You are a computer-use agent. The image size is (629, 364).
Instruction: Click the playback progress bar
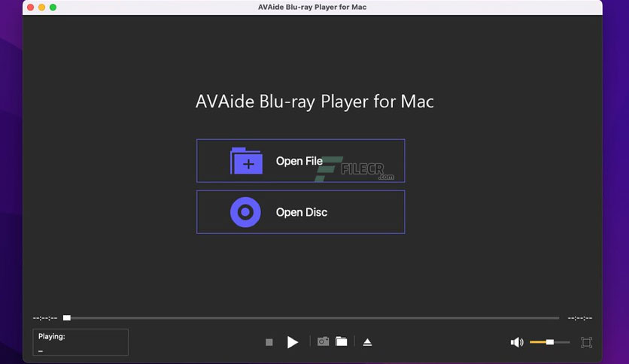coord(311,318)
